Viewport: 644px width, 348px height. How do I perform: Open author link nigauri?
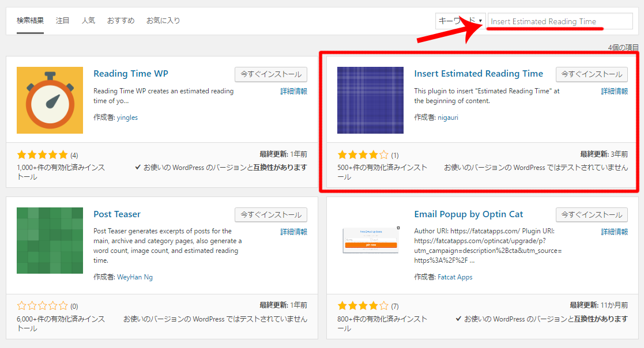pos(447,118)
